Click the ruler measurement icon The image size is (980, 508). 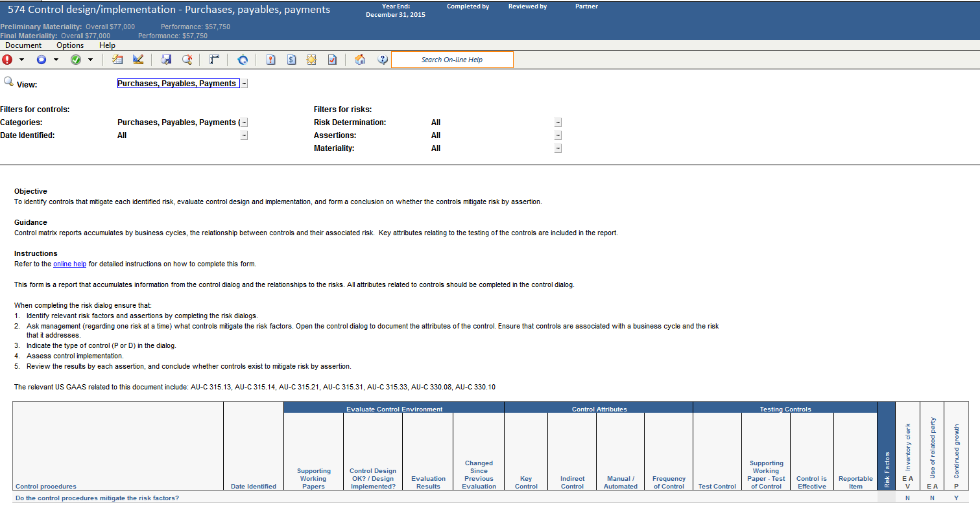click(x=214, y=59)
